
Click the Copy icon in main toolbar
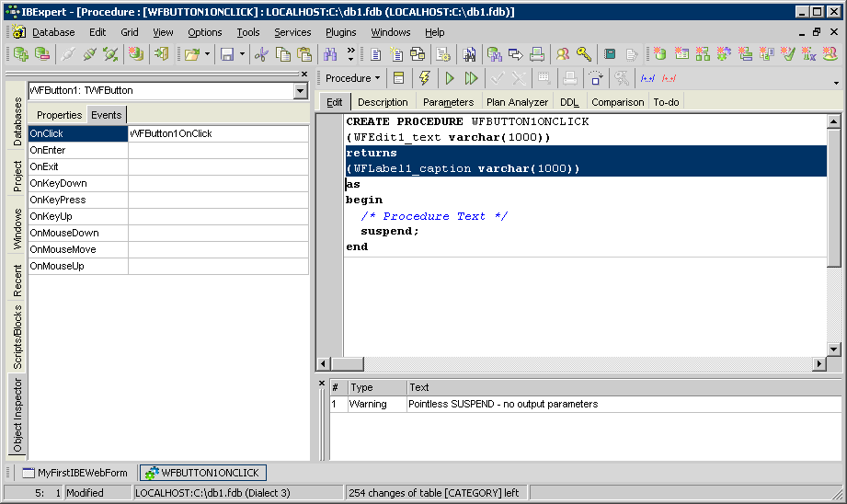tap(283, 54)
